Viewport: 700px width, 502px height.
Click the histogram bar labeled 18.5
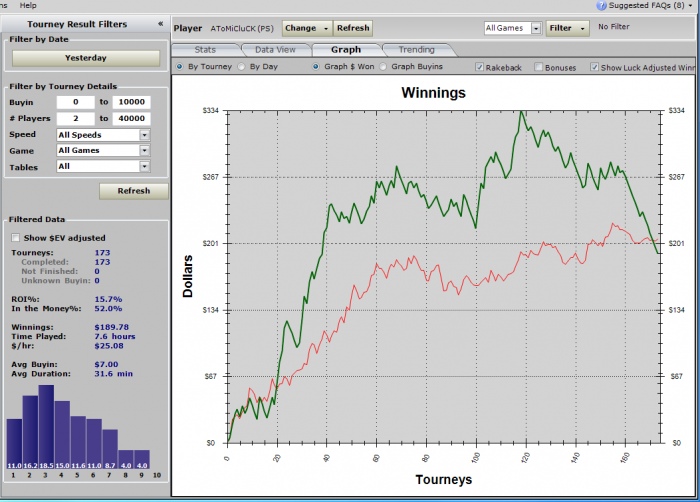coord(46,427)
